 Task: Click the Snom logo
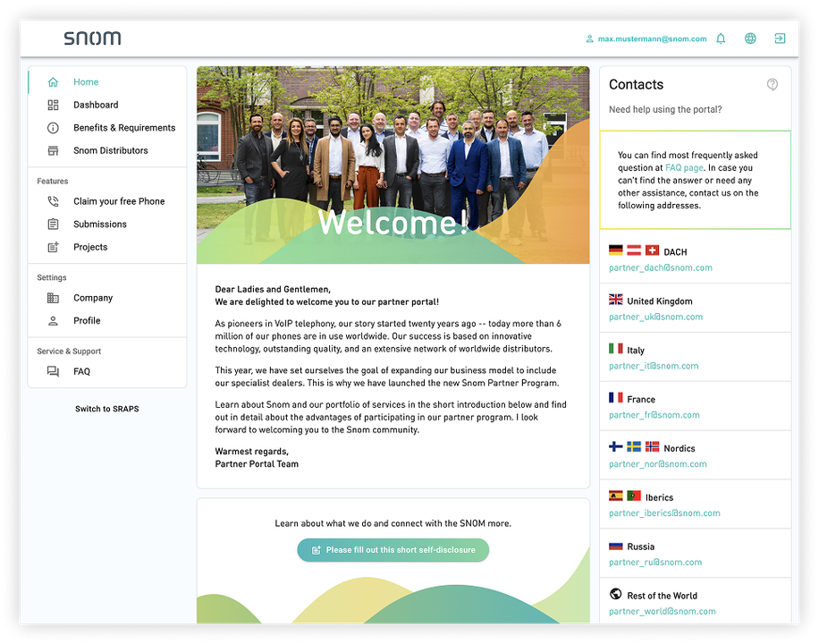point(92,38)
